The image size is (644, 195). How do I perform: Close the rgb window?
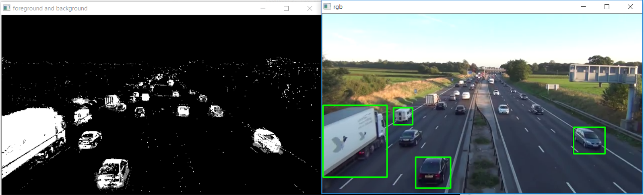[630, 7]
